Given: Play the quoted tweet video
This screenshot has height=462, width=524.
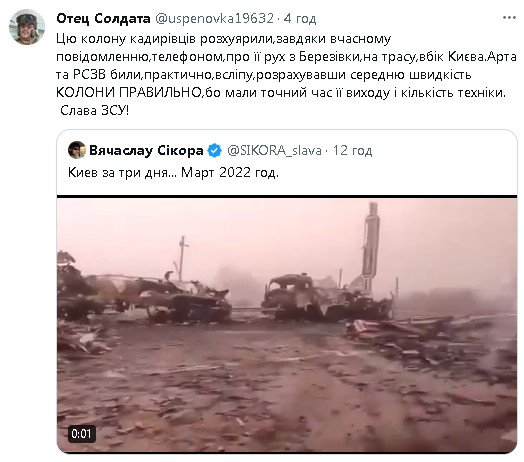Looking at the screenshot, I should [287, 325].
